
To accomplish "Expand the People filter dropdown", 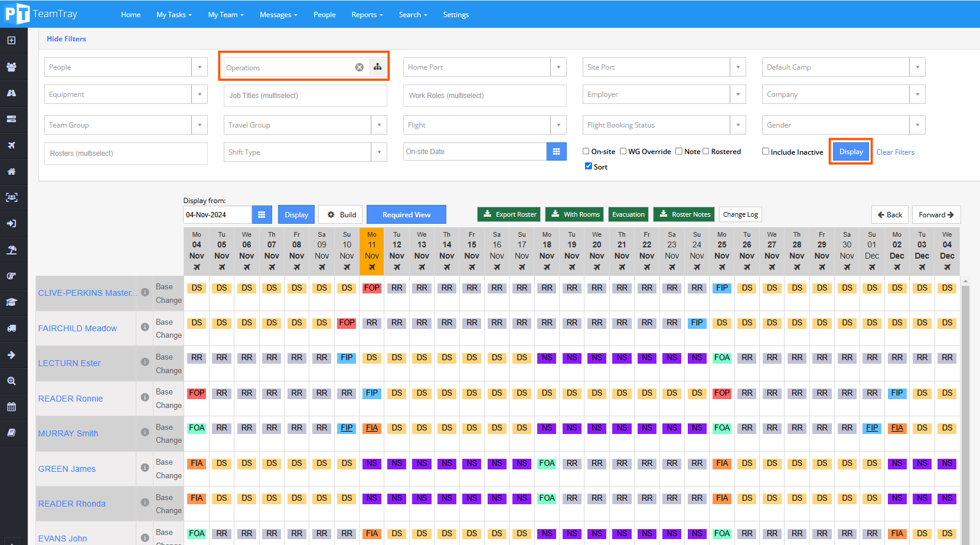I will click(x=200, y=67).
